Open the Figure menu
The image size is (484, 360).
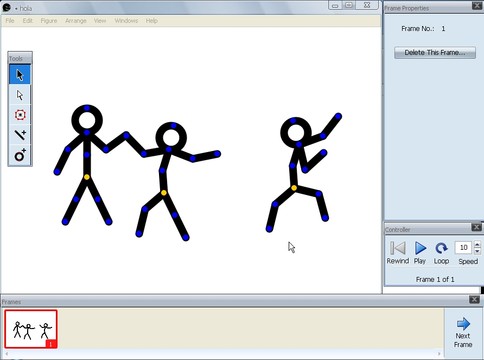pos(49,21)
